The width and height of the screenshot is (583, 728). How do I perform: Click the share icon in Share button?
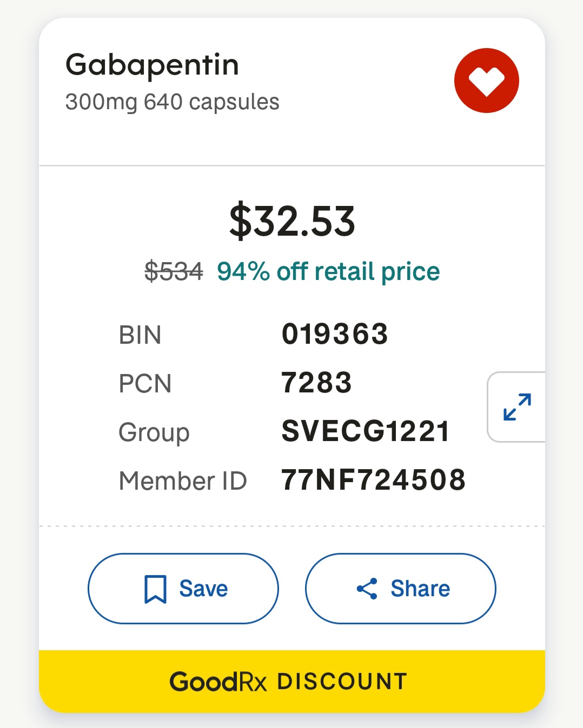click(367, 589)
